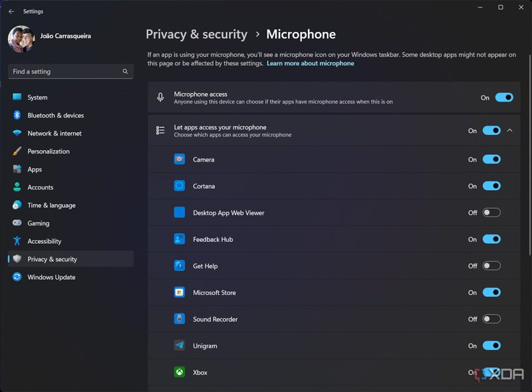
Task: Click the back arrow in Settings title bar
Action: (x=11, y=11)
